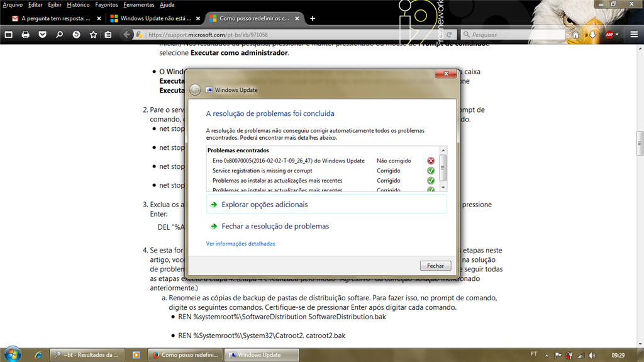Click the Adblock Plus ABP icon
This screenshot has width=644, height=362.
(609, 35)
